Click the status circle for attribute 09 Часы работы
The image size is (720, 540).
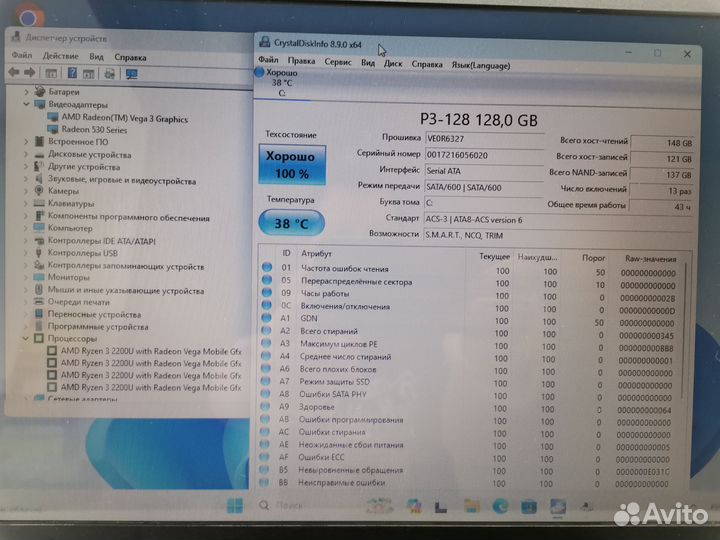pyautogui.click(x=267, y=292)
